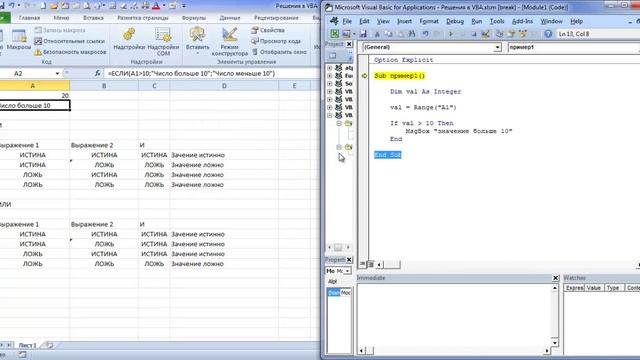Switch to the Главная ribbon tab in Excel
Image resolution: width=640 pixels, height=360 pixels.
coord(29,18)
